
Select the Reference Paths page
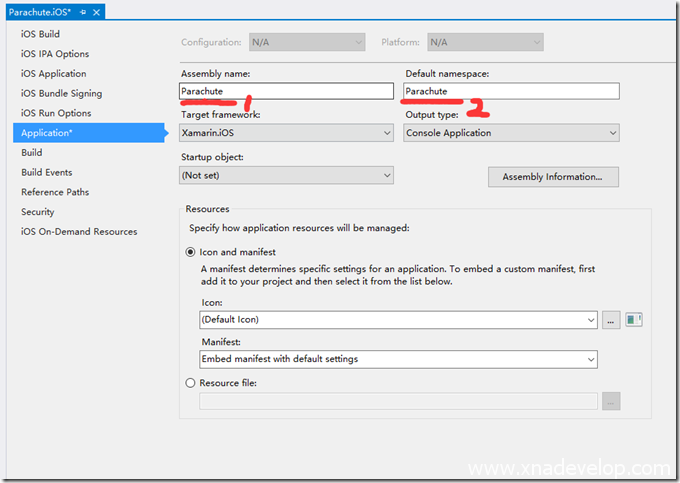[x=55, y=192]
